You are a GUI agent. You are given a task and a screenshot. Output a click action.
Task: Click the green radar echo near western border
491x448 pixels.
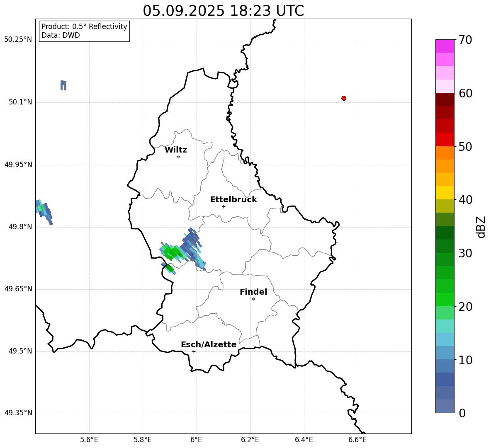(171, 252)
